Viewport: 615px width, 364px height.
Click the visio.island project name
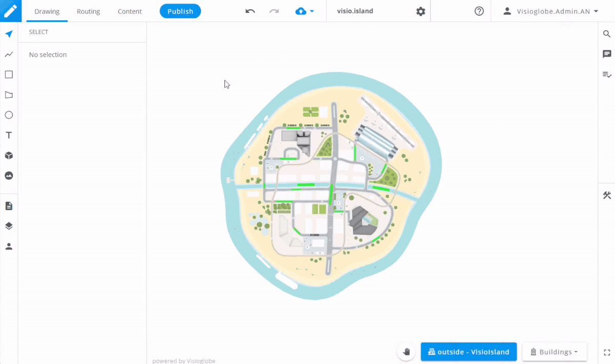[x=355, y=11]
